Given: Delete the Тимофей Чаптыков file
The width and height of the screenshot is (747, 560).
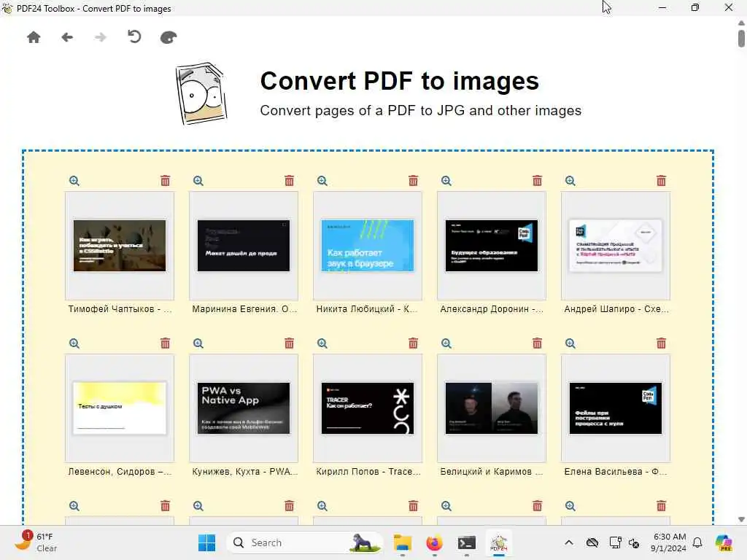Looking at the screenshot, I should click(x=166, y=181).
